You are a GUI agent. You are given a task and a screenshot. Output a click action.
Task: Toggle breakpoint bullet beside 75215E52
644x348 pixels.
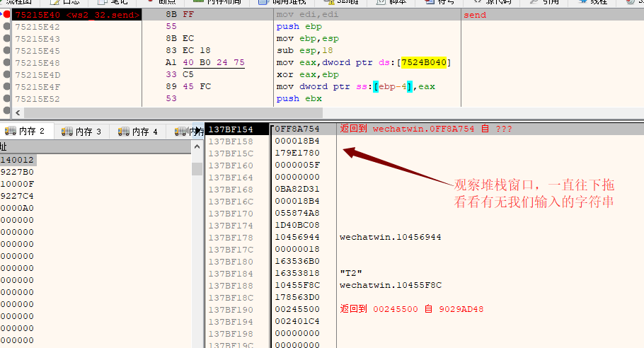tap(6, 98)
